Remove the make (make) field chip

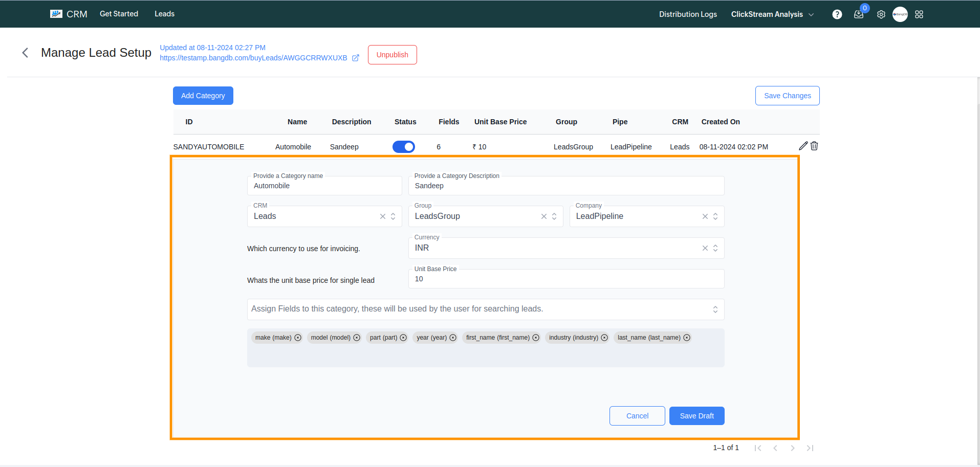tap(298, 338)
